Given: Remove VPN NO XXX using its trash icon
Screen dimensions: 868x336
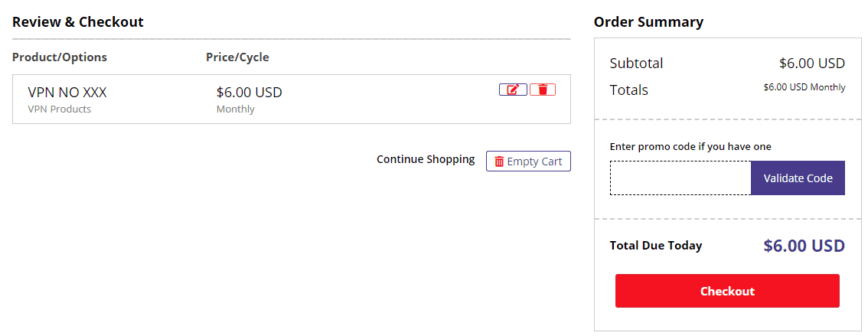Looking at the screenshot, I should 543,90.
